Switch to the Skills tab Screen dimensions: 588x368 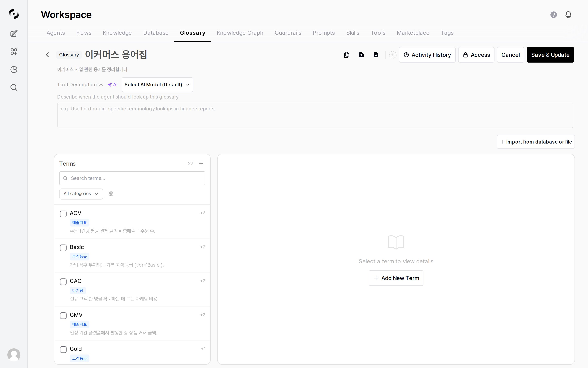[x=353, y=33]
